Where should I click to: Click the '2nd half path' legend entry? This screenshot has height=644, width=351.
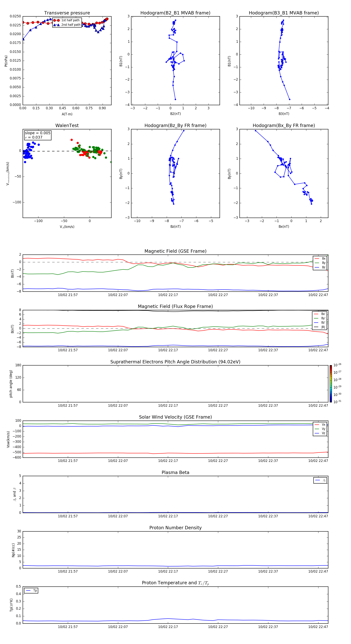(x=67, y=25)
